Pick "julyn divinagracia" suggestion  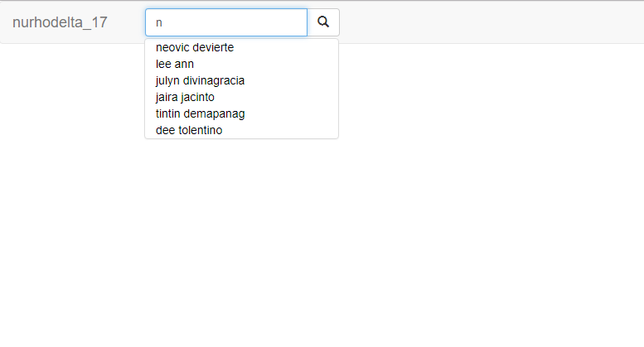[200, 80]
